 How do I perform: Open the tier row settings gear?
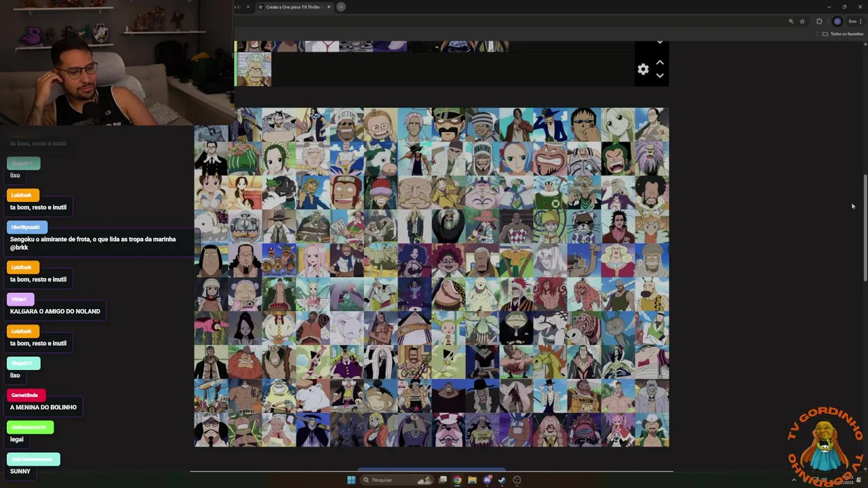pos(643,69)
